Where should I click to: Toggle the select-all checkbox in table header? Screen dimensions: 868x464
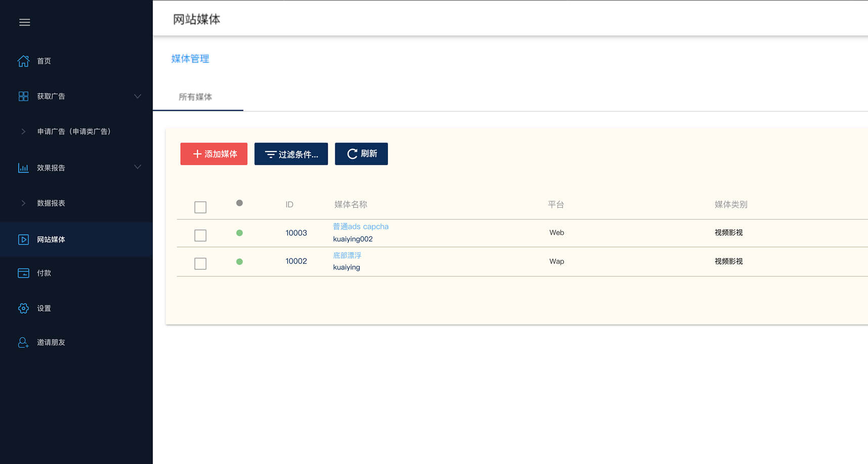tap(200, 207)
